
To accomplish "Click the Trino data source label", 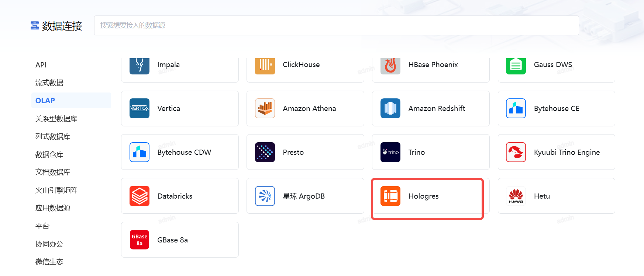I will [x=416, y=152].
